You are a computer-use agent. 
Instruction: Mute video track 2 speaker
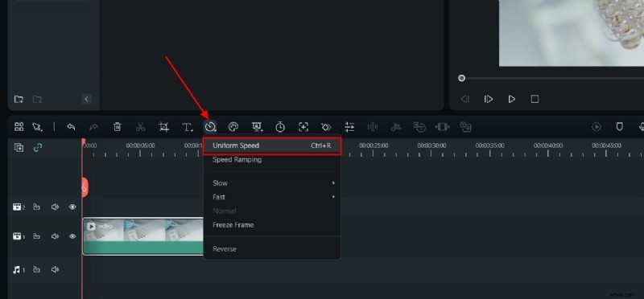[x=55, y=207]
